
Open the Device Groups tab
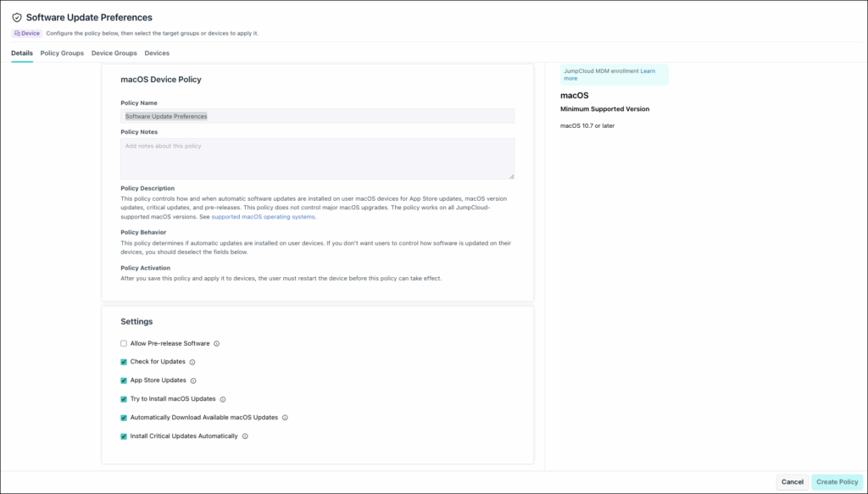tap(114, 53)
